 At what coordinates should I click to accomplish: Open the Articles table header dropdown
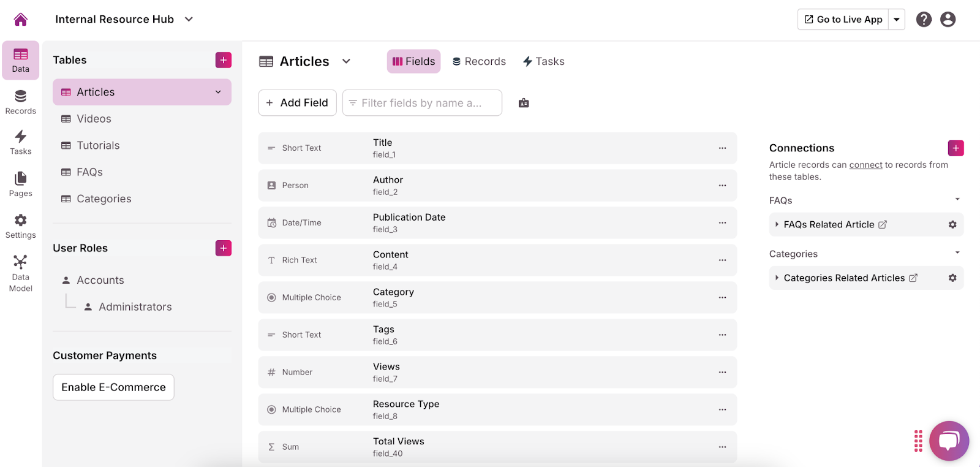point(346,61)
